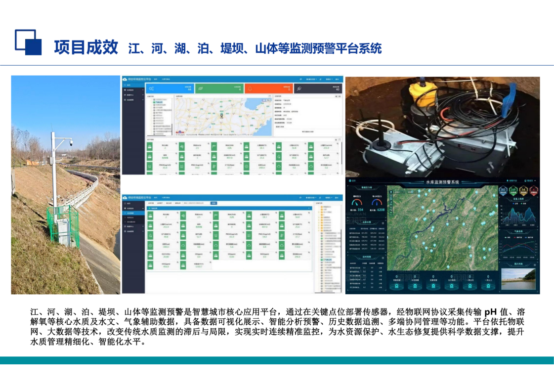The height and width of the screenshot is (392, 554).
Task: Select the home item in upper platform sidebar
Action: coord(128,85)
